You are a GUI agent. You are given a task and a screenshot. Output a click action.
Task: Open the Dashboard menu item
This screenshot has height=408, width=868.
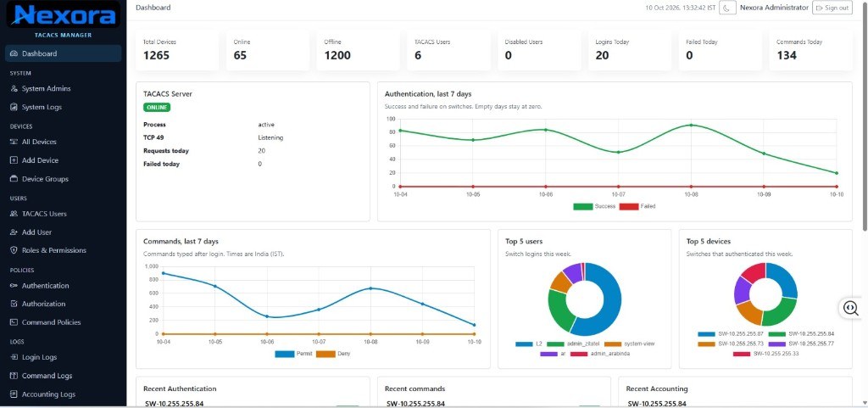tap(63, 53)
